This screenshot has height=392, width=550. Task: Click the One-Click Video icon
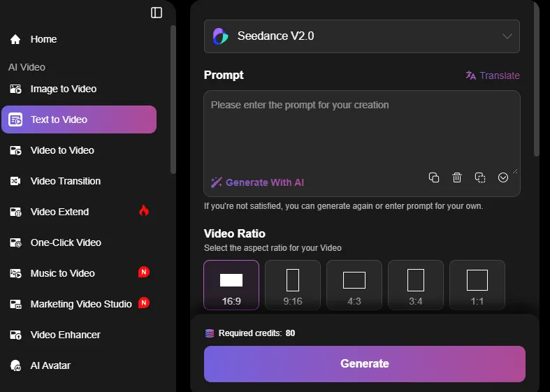click(15, 242)
